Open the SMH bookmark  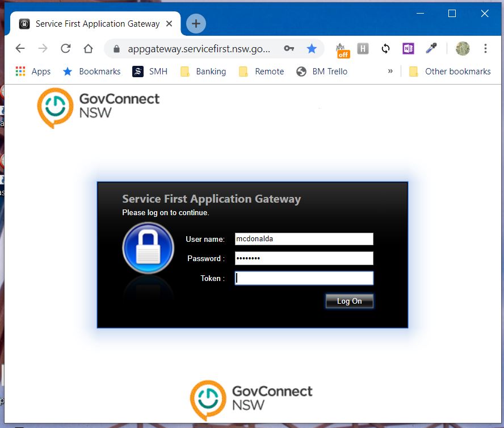point(151,72)
